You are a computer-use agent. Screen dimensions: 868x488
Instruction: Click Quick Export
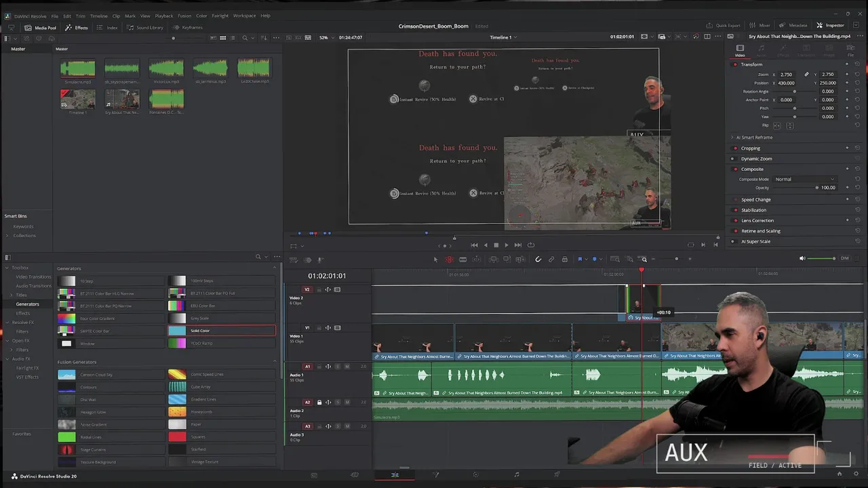coord(723,25)
